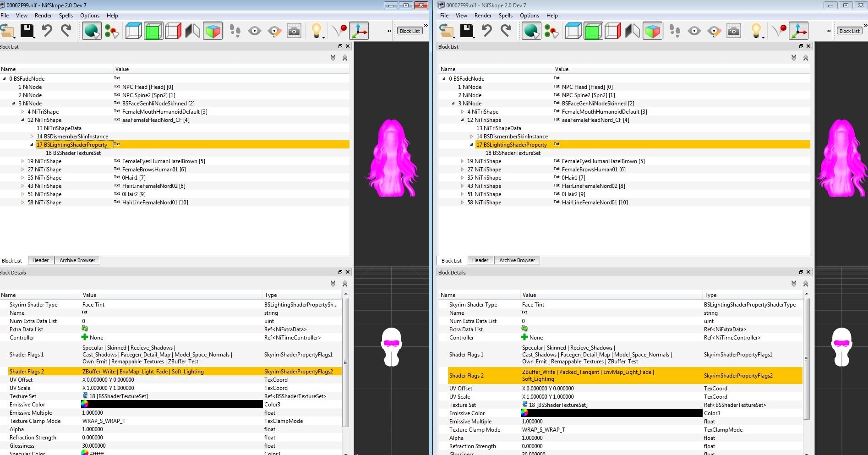Flip the view in left window
The width and height of the screenshot is (868, 455).
point(193,31)
